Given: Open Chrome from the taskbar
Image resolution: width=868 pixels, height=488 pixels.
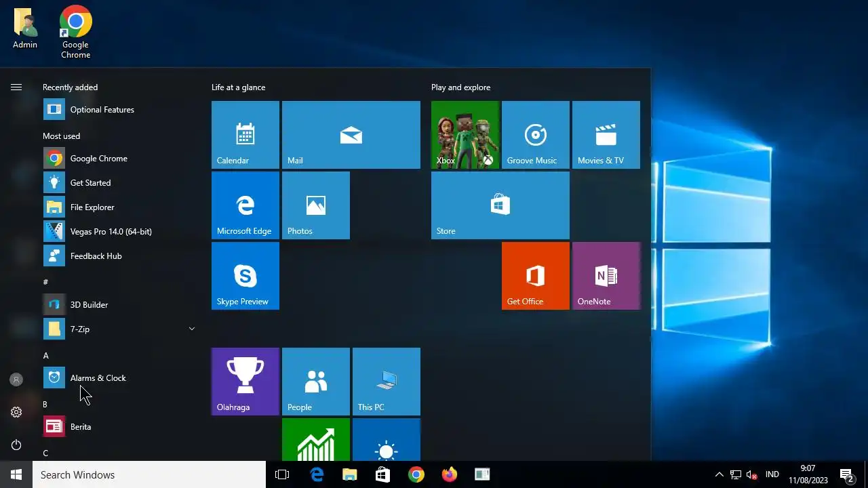Looking at the screenshot, I should pyautogui.click(x=416, y=474).
